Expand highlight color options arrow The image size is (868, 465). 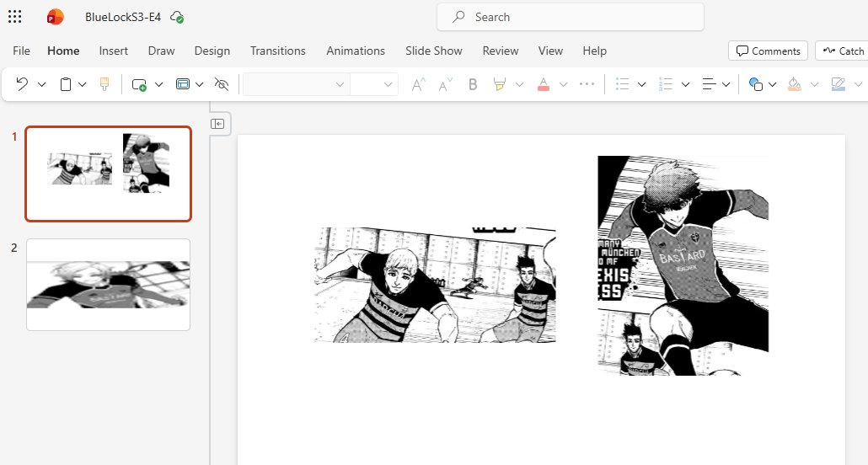coord(519,84)
